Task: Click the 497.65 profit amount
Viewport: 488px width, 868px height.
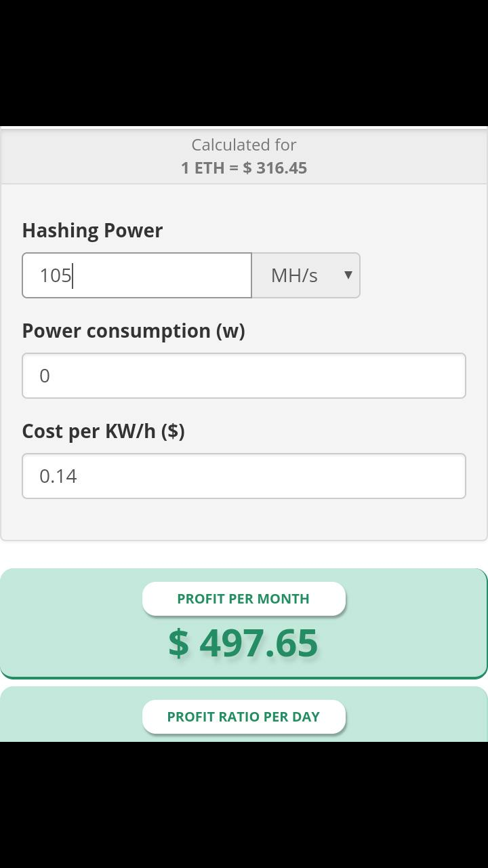Action: [258, 643]
